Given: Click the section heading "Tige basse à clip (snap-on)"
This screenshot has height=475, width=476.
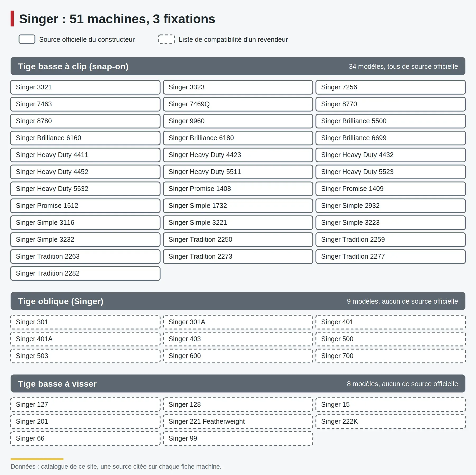Looking at the screenshot, I should pyautogui.click(x=73, y=66).
